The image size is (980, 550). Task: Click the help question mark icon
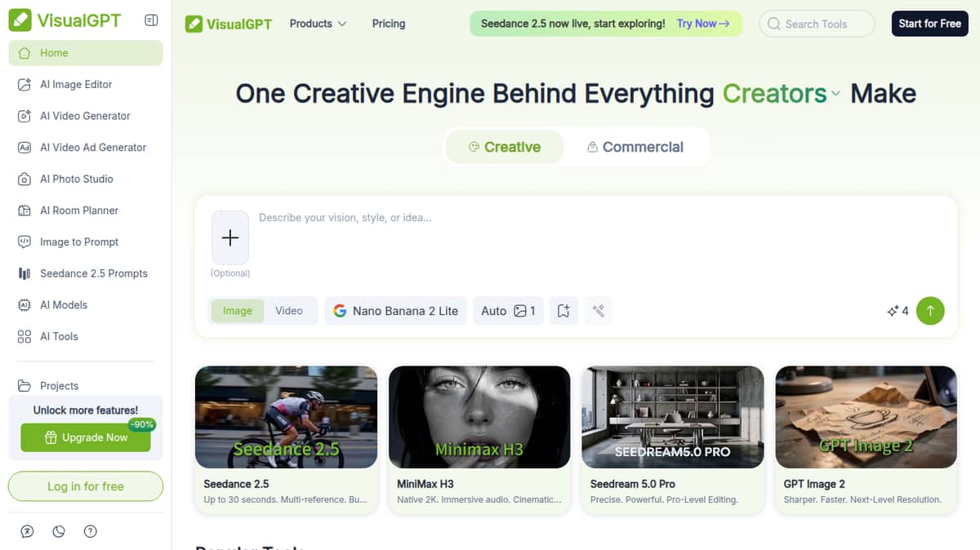pyautogui.click(x=91, y=531)
